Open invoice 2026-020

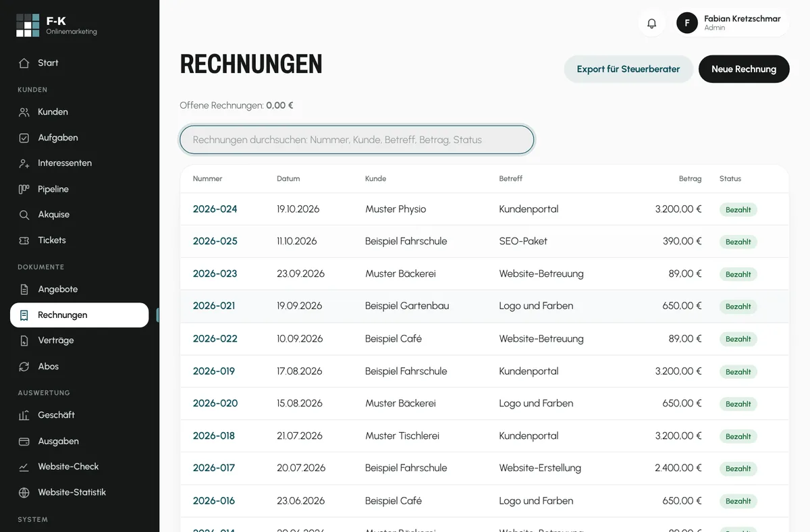pyautogui.click(x=215, y=404)
